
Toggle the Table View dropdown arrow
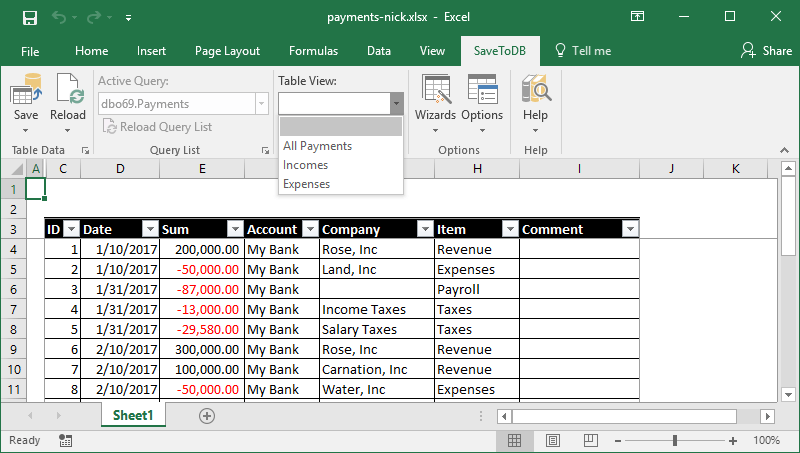396,104
